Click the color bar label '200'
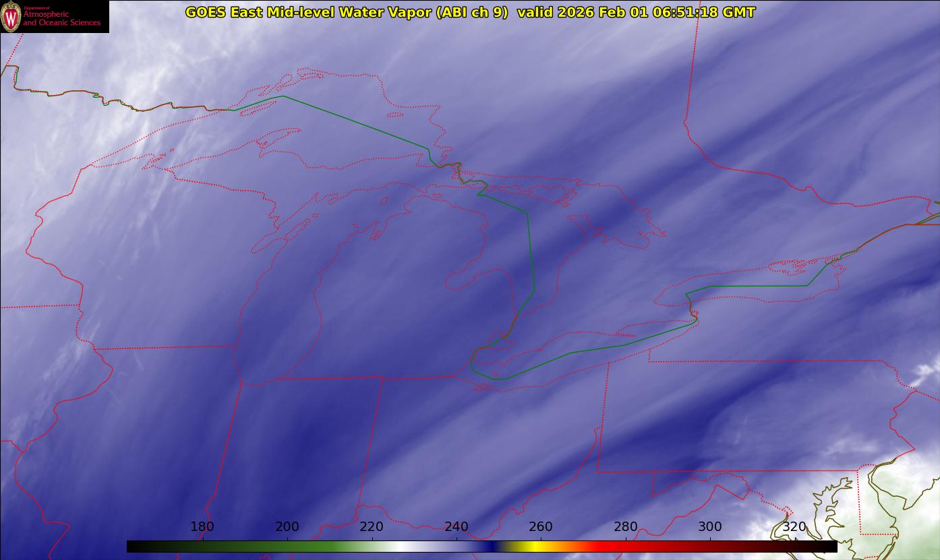This screenshot has width=940, height=560. [x=287, y=526]
